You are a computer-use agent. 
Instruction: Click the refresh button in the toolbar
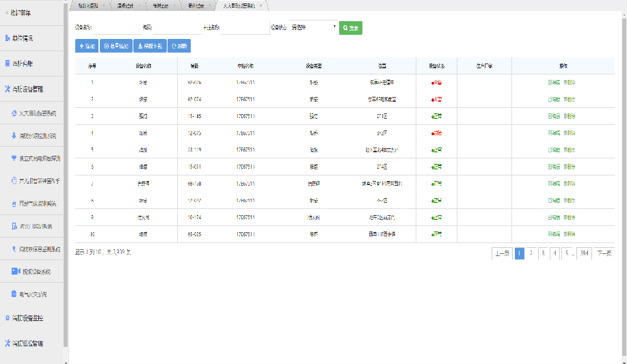click(x=179, y=46)
